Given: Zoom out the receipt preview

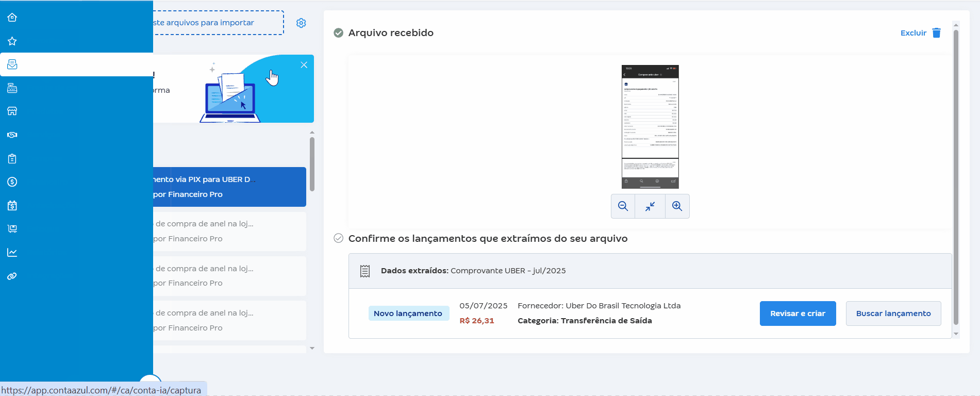Looking at the screenshot, I should point(623,206).
